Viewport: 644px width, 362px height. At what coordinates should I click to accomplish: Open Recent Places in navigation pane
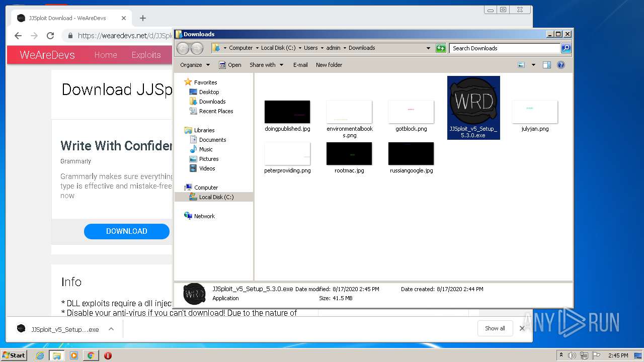(216, 111)
